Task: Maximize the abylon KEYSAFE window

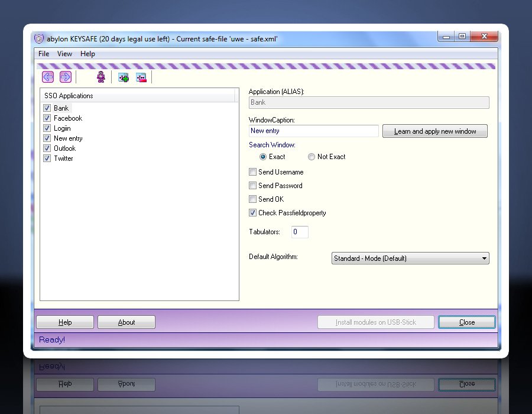Action: pyautogui.click(x=462, y=37)
